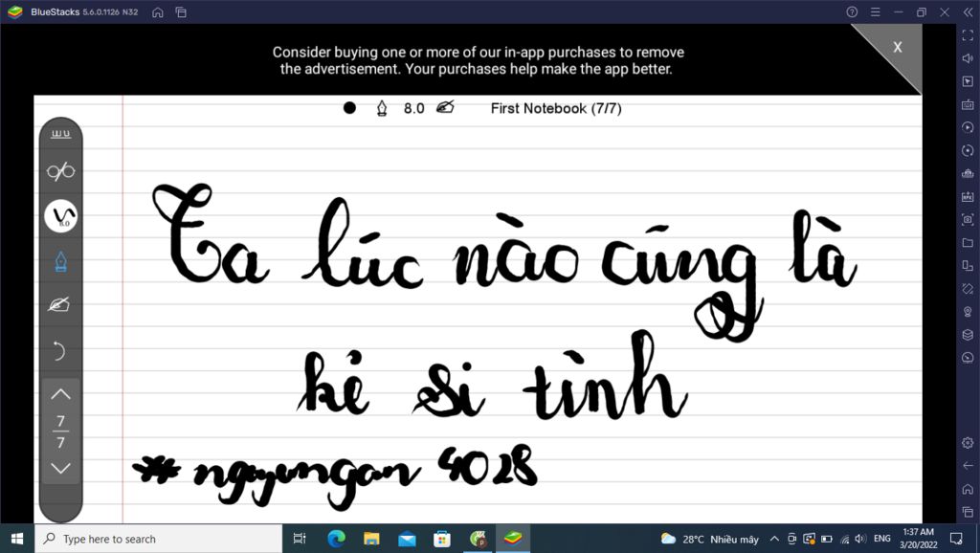Image resolution: width=980 pixels, height=553 pixels.
Task: Open BlueStacks multi-window tabs icon
Action: (x=181, y=12)
